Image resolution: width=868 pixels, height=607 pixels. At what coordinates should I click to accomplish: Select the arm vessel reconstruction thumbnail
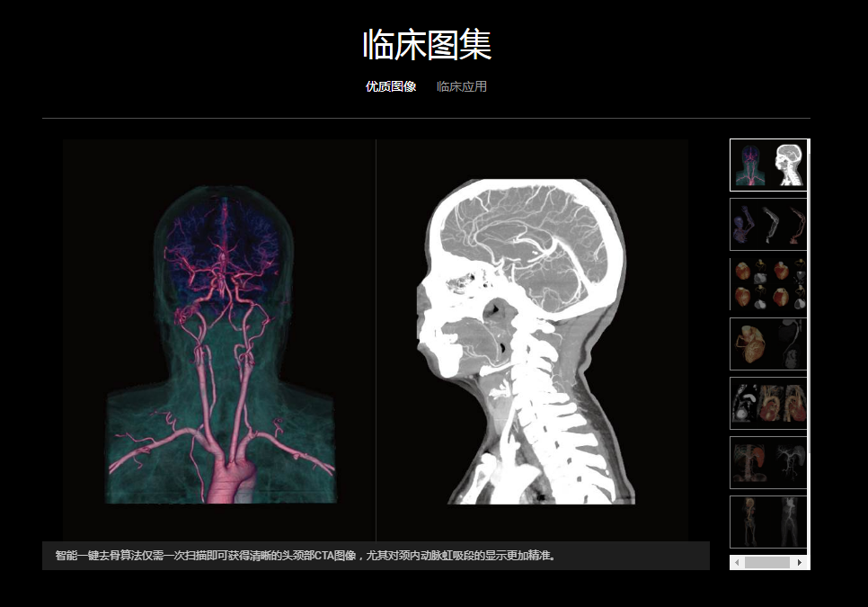tap(768, 224)
